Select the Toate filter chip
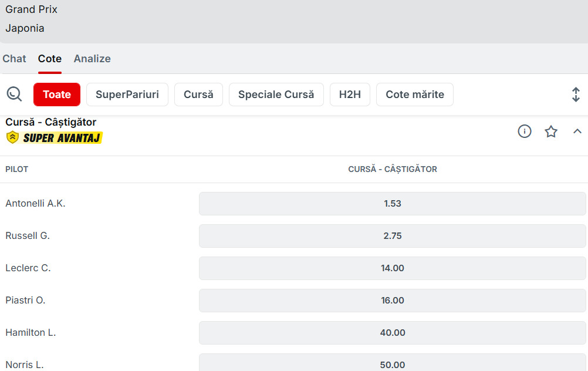Viewport: 588px width, 371px height. 57,95
